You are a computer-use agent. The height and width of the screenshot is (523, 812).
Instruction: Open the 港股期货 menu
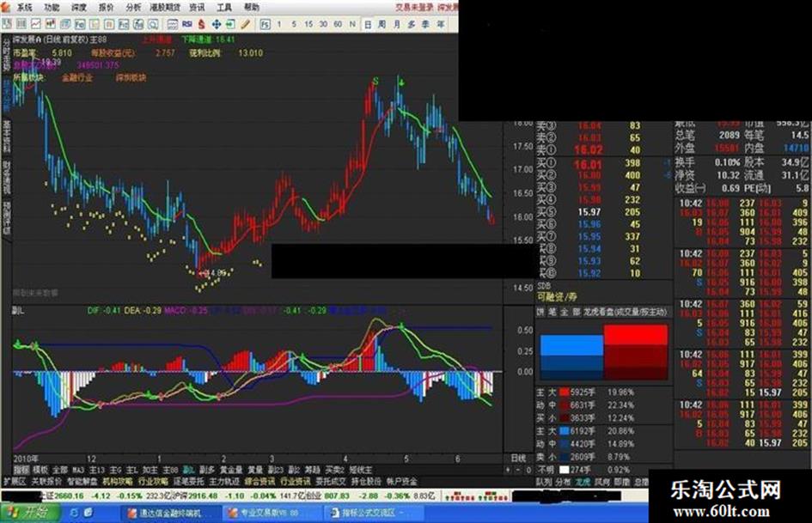[165, 7]
